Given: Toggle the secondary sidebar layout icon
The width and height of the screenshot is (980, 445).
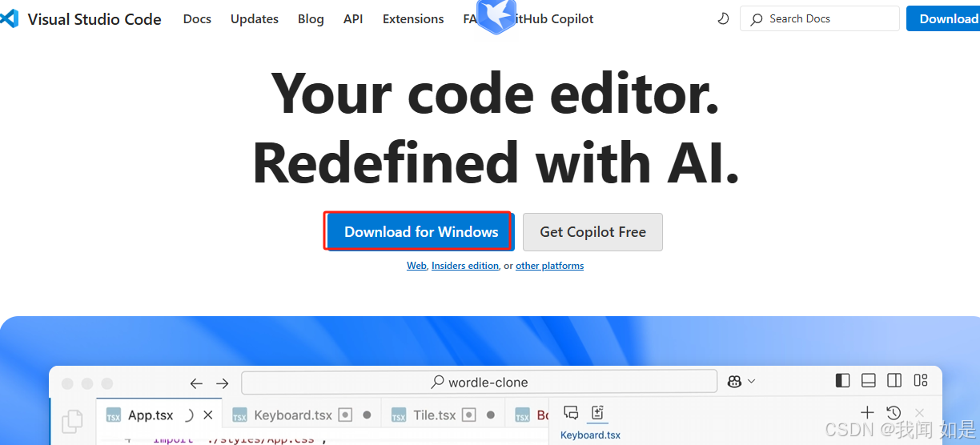Looking at the screenshot, I should coord(894,380).
